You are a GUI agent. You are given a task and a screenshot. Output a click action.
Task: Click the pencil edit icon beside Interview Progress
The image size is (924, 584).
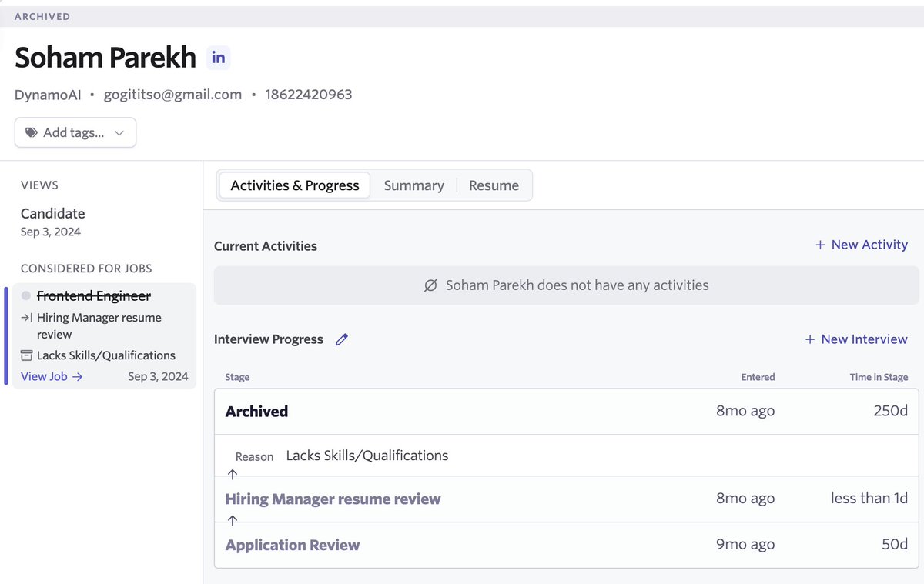coord(342,339)
